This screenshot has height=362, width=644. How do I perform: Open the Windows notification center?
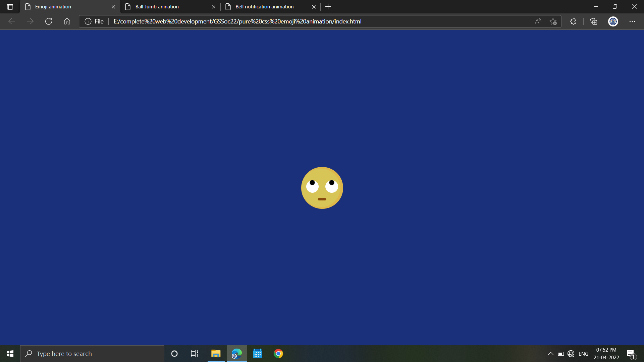pos(630,353)
